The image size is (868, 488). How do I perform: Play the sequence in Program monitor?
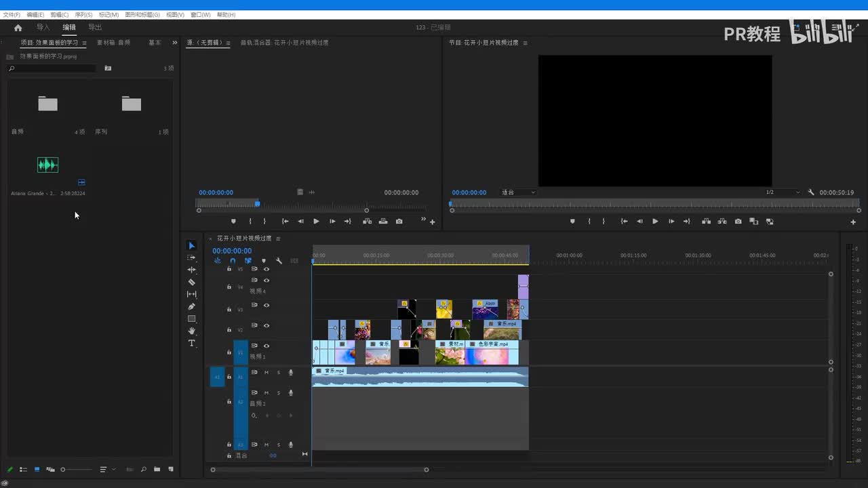(655, 222)
